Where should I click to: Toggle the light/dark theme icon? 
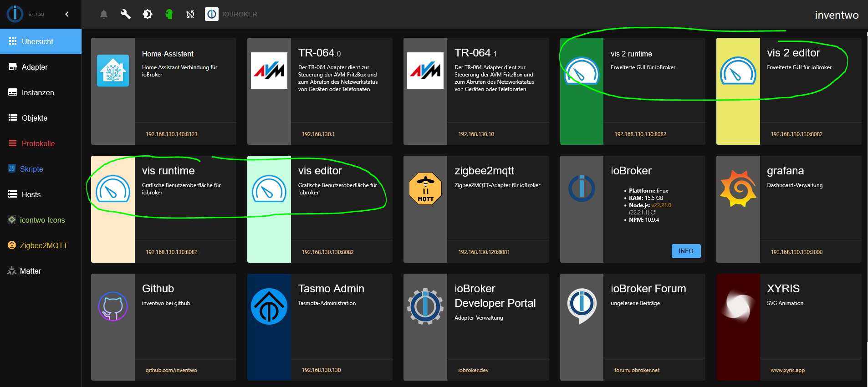(x=147, y=14)
